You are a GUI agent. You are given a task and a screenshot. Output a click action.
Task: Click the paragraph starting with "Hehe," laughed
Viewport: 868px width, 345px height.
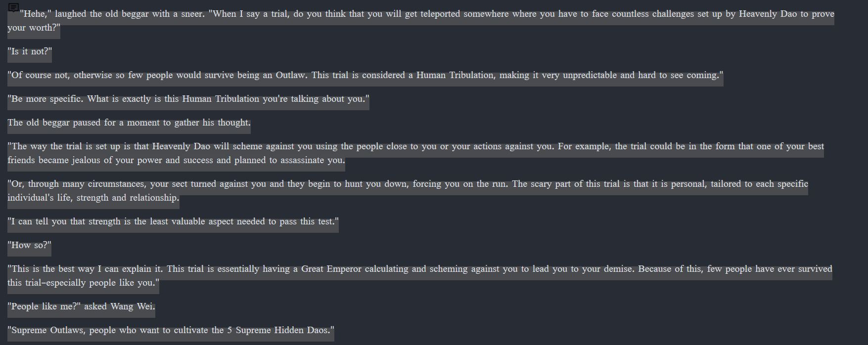coord(421,21)
